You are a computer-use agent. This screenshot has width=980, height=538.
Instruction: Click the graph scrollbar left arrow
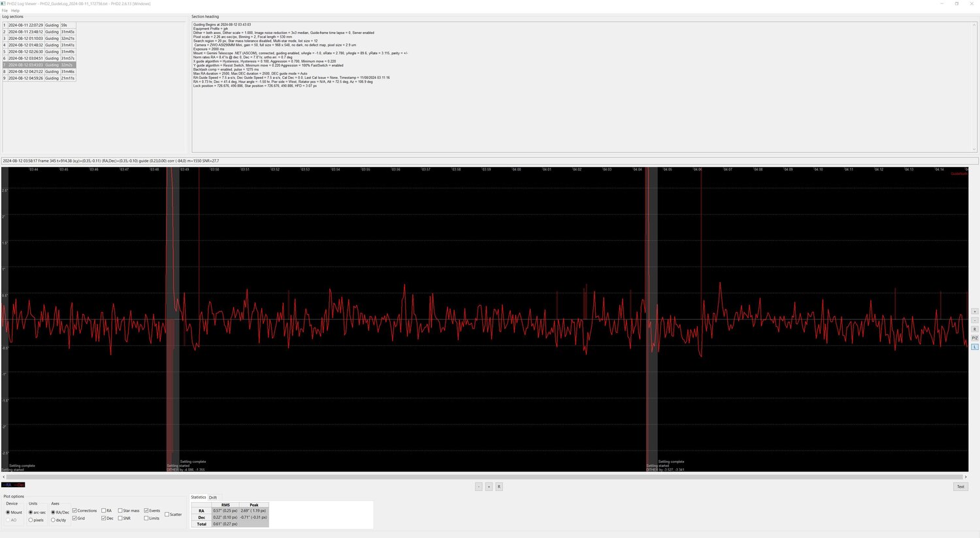click(4, 477)
